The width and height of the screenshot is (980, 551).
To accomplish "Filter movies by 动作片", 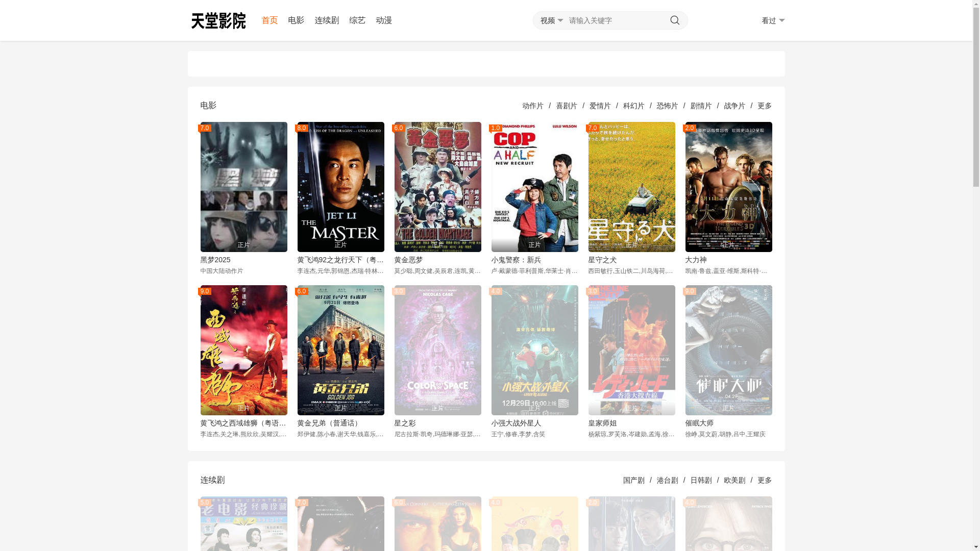I will coord(533,106).
